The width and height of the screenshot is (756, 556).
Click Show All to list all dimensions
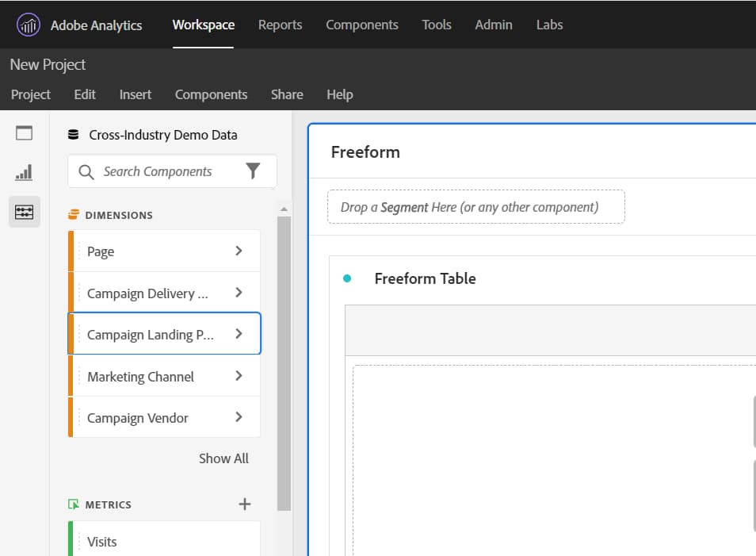pos(223,458)
